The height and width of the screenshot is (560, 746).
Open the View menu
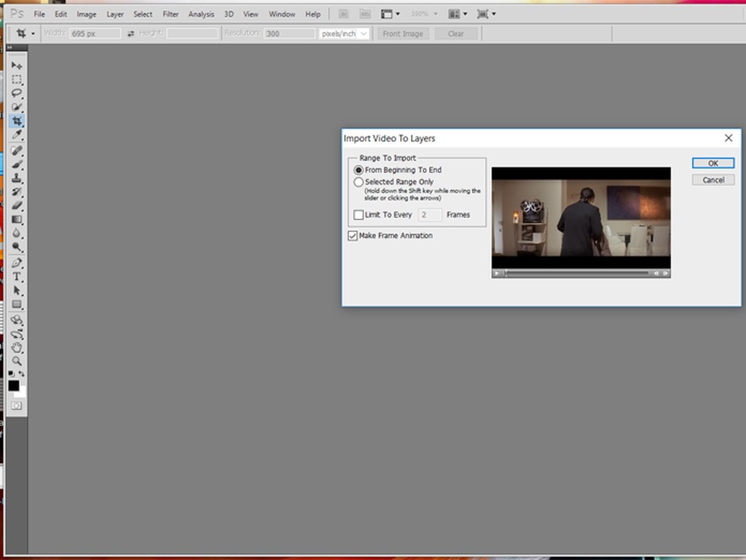point(251,14)
